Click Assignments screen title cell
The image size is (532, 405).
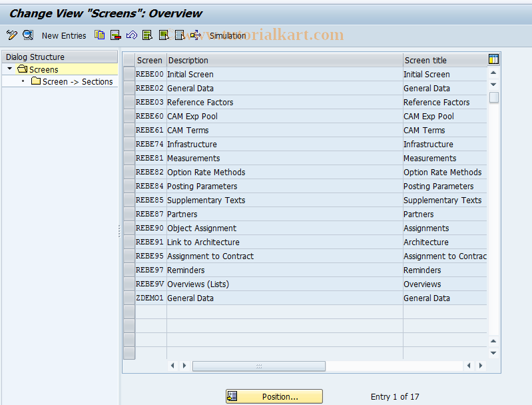pyautogui.click(x=445, y=228)
